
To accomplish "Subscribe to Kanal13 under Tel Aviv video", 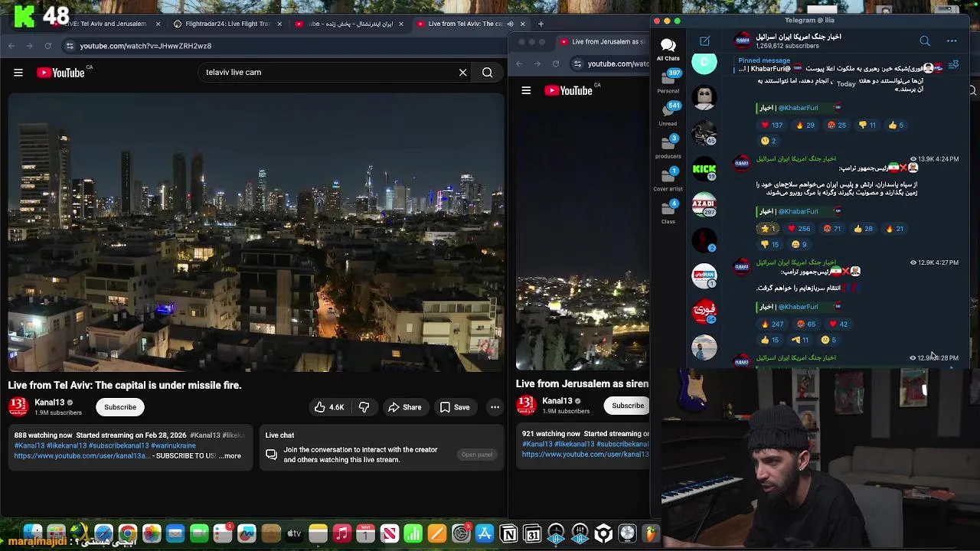I will 120,407.
